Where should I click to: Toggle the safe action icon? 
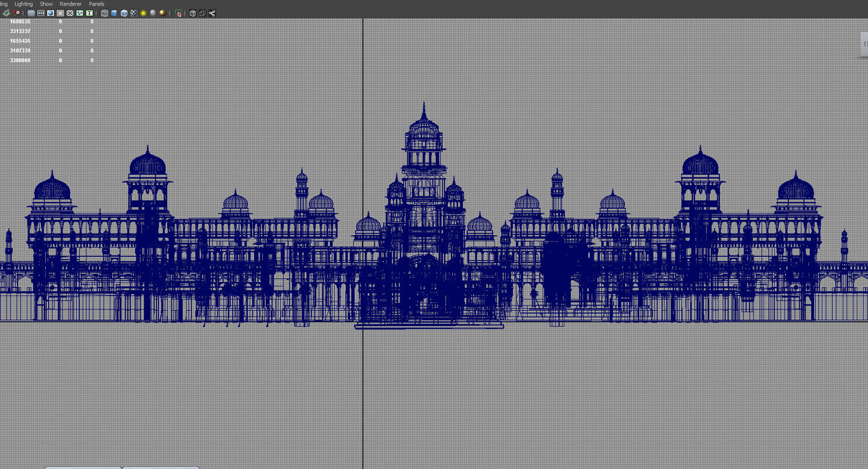80,13
